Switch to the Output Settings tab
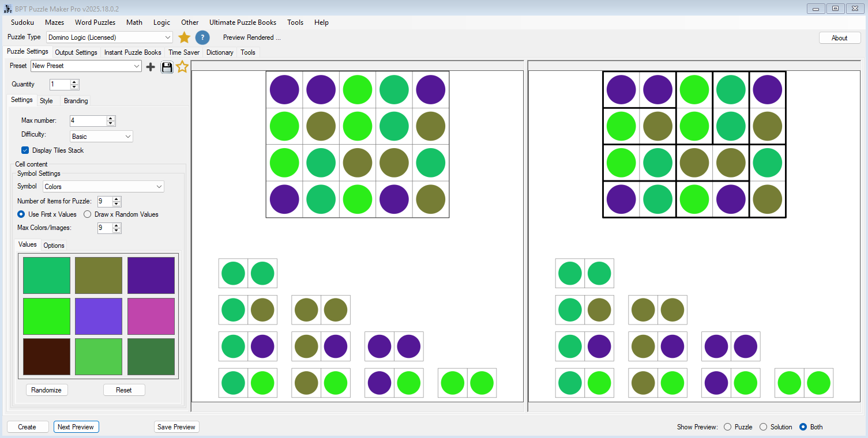 coord(76,52)
